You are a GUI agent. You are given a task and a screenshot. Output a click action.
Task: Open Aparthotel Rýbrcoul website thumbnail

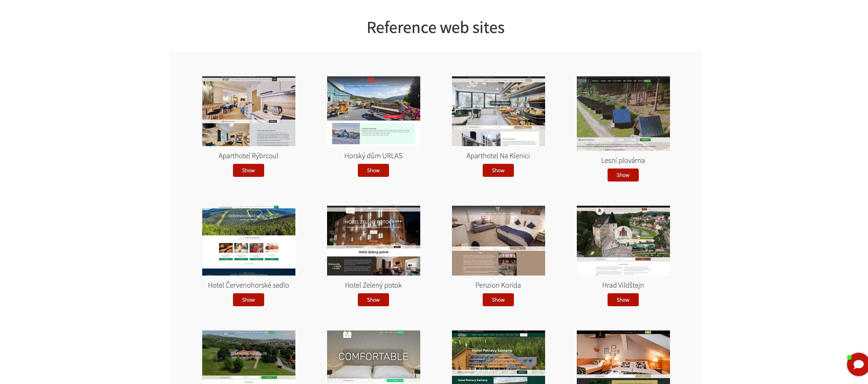pyautogui.click(x=249, y=111)
